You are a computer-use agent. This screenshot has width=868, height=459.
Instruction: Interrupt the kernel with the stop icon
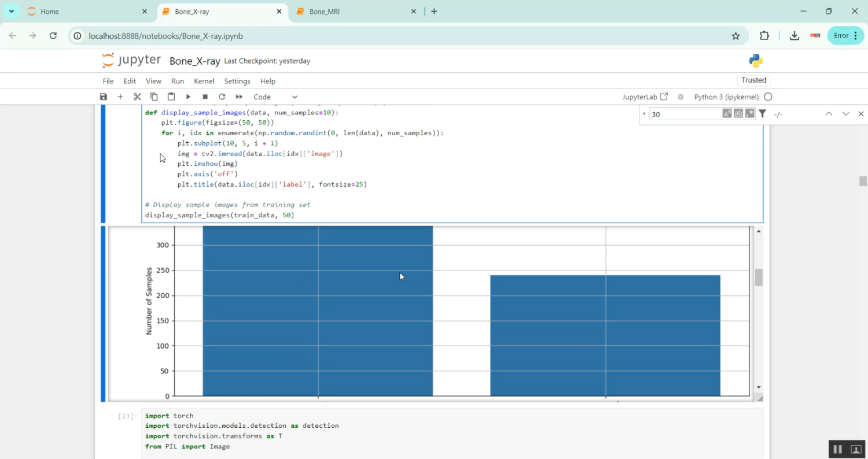pos(205,97)
